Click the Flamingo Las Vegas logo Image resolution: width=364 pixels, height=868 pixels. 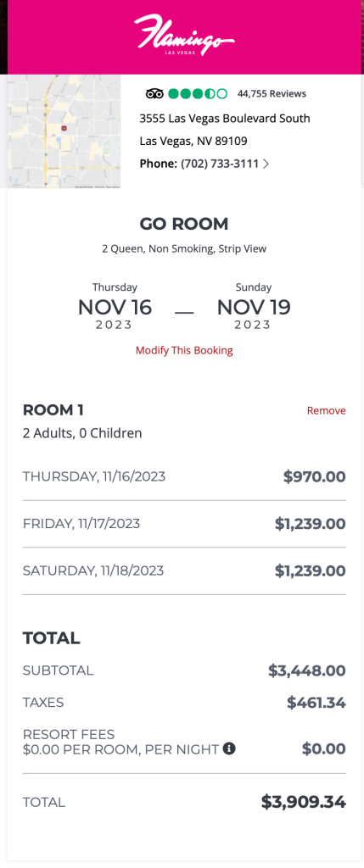click(184, 35)
